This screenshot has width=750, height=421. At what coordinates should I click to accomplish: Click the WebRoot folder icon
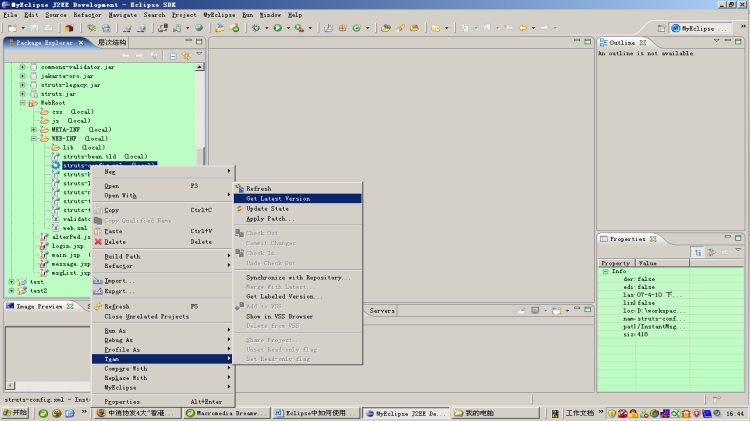(x=33, y=103)
